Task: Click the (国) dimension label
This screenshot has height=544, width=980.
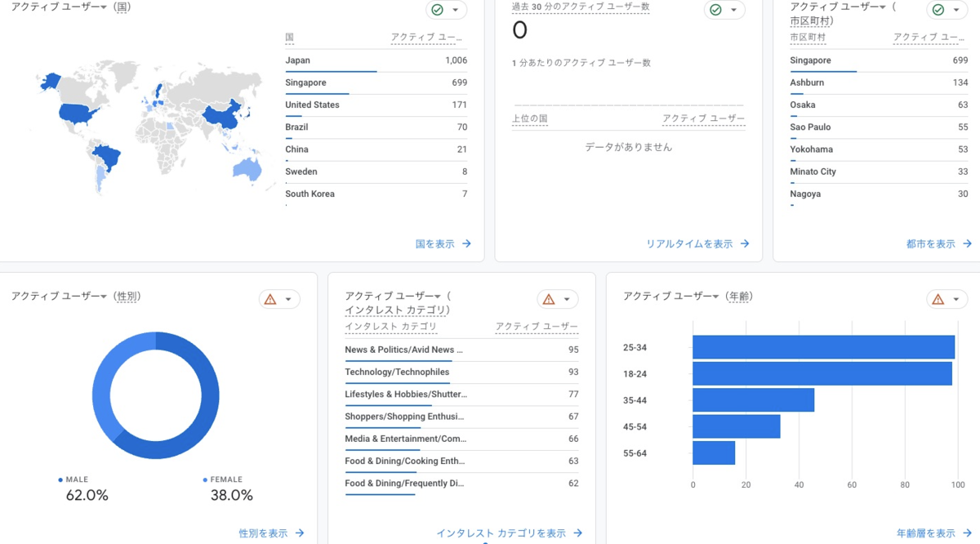Action: tap(122, 7)
